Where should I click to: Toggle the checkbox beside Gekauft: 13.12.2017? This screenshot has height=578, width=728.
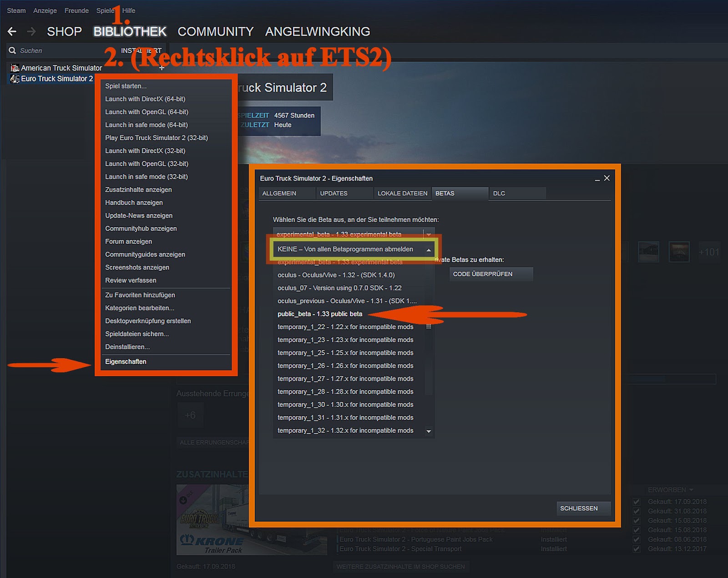(x=637, y=549)
